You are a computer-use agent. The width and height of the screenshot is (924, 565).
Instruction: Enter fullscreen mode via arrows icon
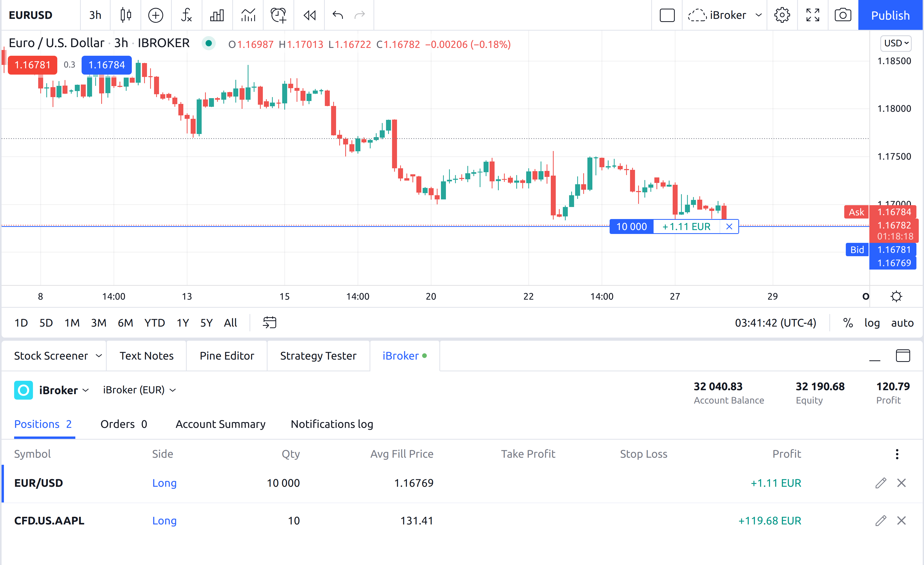pyautogui.click(x=813, y=15)
